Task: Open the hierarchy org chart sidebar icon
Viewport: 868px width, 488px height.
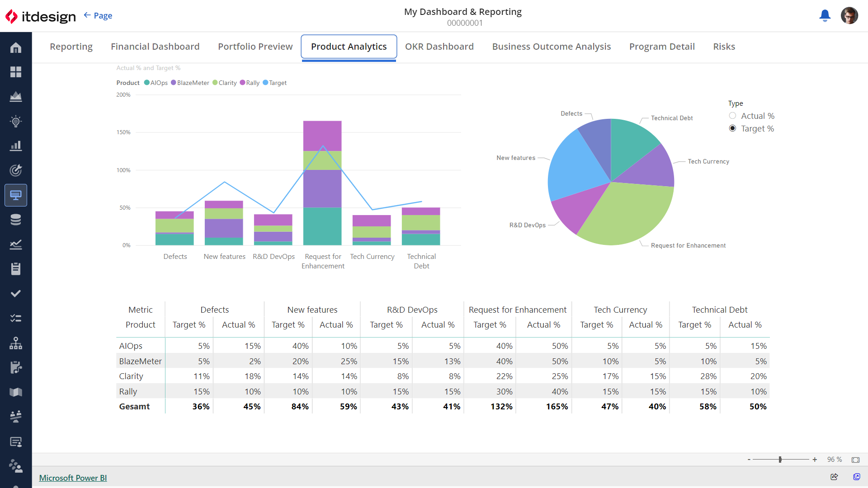Action: (x=16, y=343)
